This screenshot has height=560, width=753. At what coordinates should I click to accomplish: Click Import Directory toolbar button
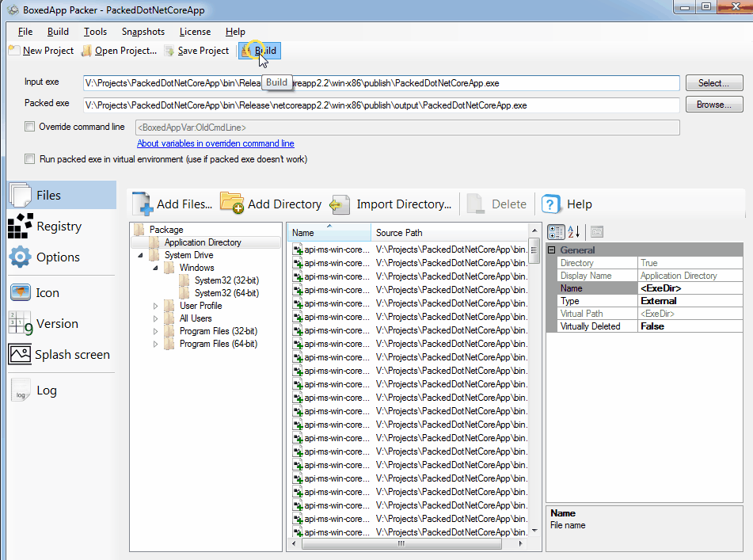click(390, 204)
